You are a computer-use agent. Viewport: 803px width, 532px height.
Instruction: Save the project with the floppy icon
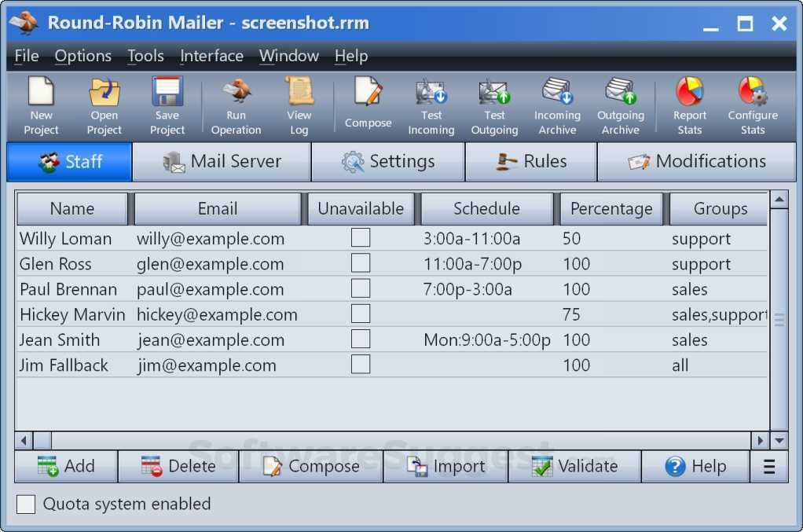(x=167, y=107)
